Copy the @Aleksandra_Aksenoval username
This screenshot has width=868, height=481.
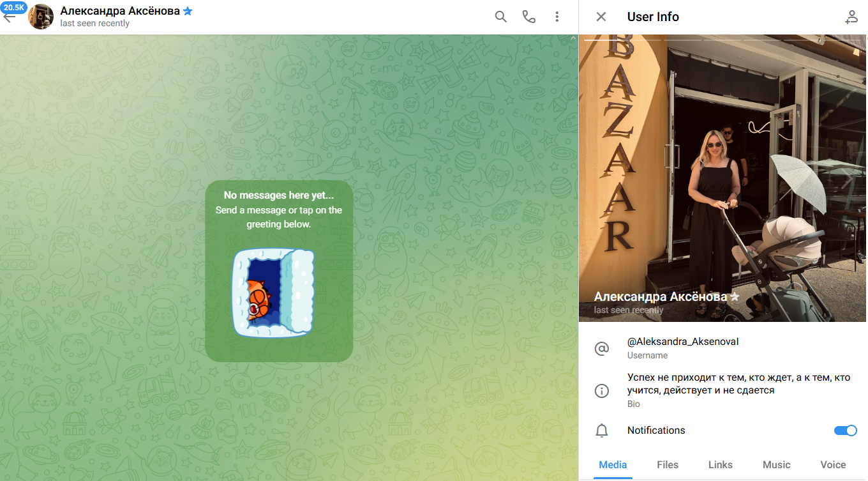682,342
